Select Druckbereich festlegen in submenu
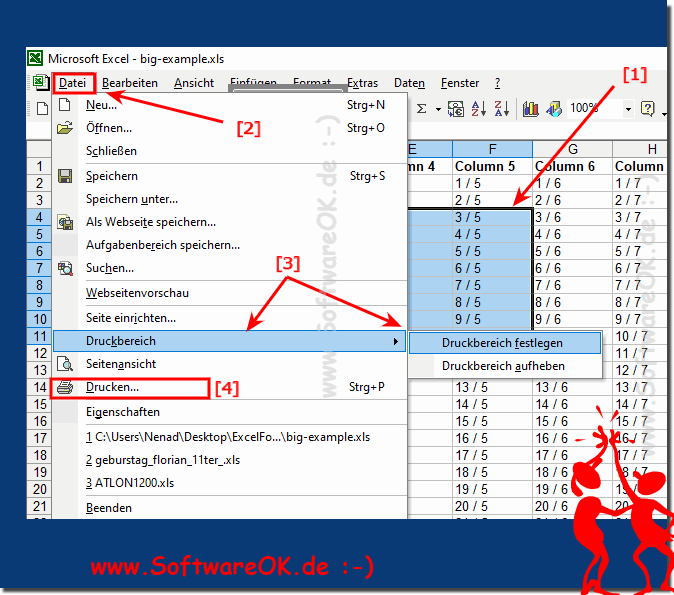This screenshot has width=674, height=595. [x=505, y=343]
